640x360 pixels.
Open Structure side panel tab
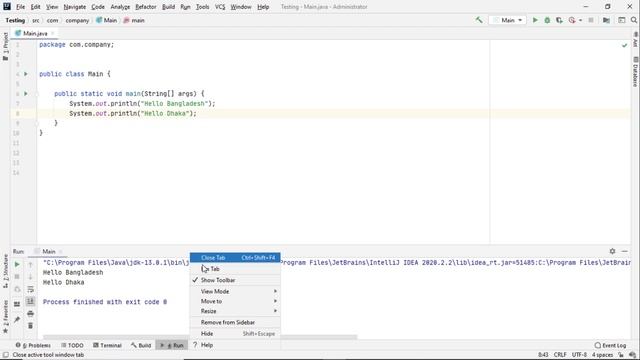pyautogui.click(x=5, y=271)
